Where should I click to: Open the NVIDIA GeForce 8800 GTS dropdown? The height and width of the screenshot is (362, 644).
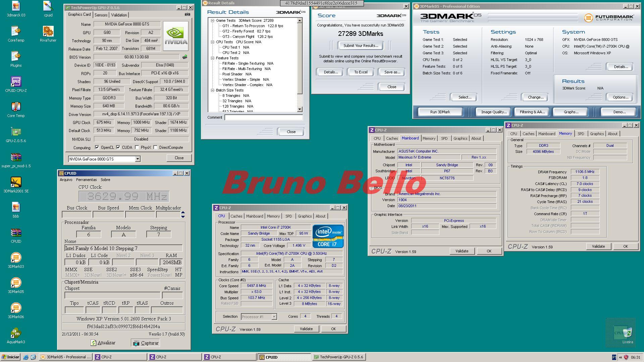(138, 159)
